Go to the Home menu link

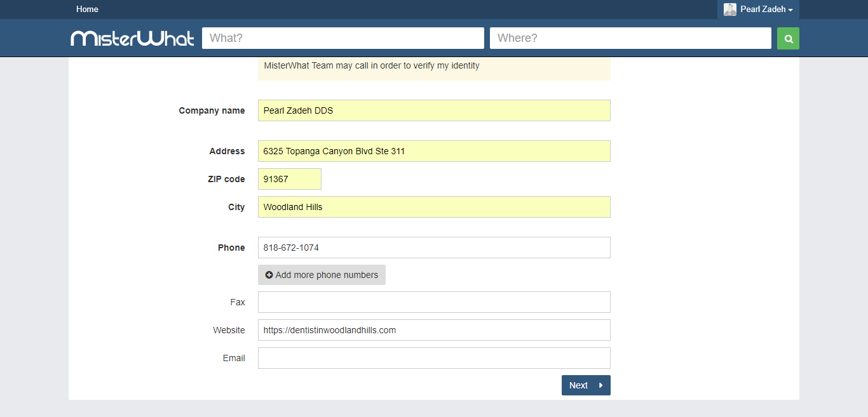click(87, 10)
